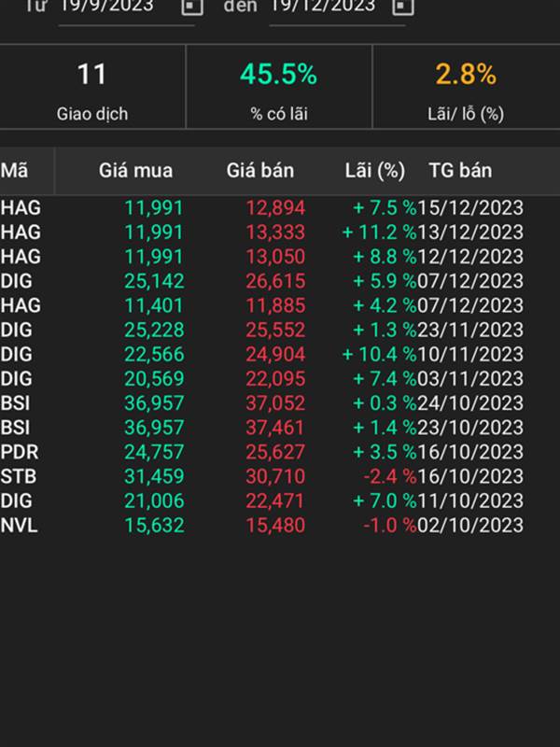Select the BSI row sold 23/10/2023
This screenshot has height=747, width=560.
pos(280,427)
